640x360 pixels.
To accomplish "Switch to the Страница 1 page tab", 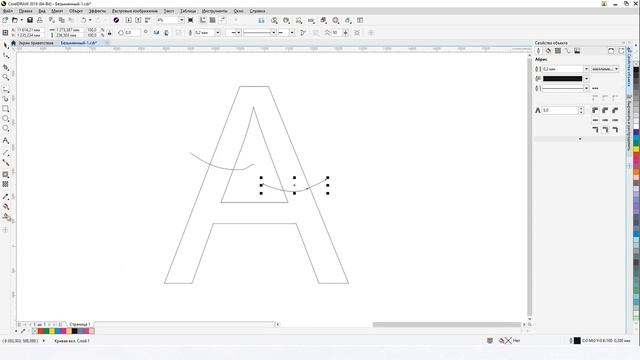I will (80, 324).
